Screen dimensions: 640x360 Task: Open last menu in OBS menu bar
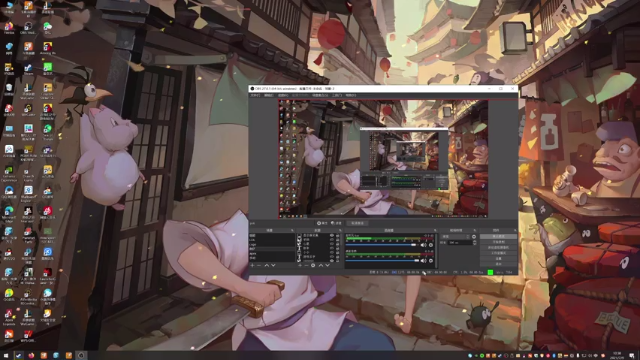[x=351, y=96]
